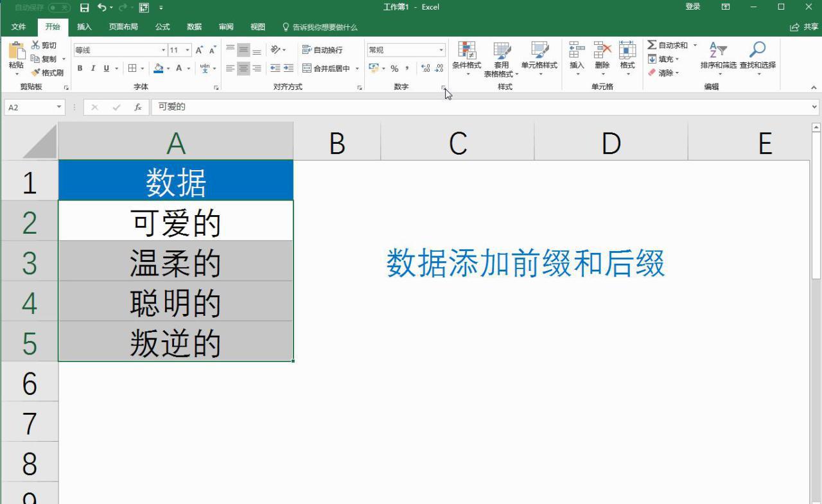822x504 pixels.
Task: Expand the AutoSum (自动求和) dropdown arrow
Action: pyautogui.click(x=695, y=45)
